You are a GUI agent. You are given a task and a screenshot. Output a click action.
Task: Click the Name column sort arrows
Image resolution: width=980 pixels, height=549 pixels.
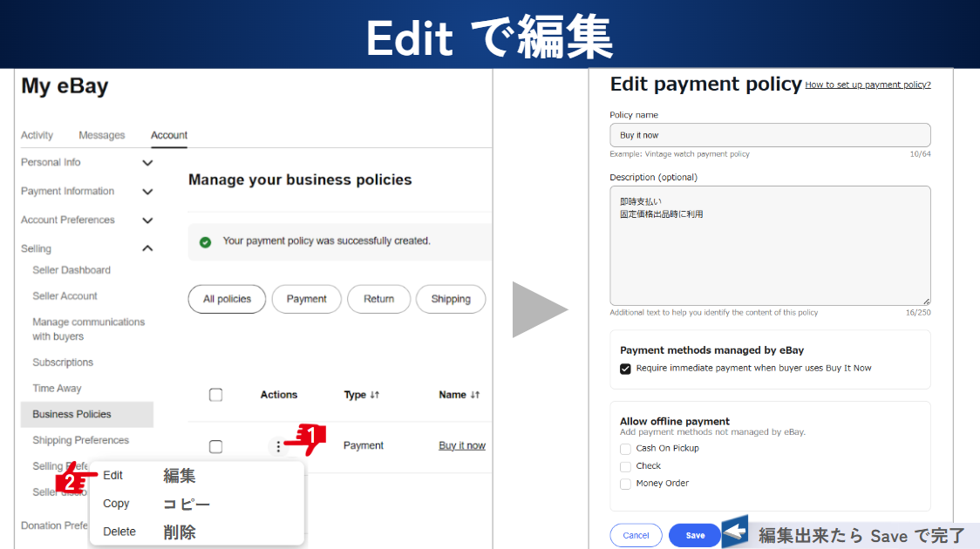point(475,395)
